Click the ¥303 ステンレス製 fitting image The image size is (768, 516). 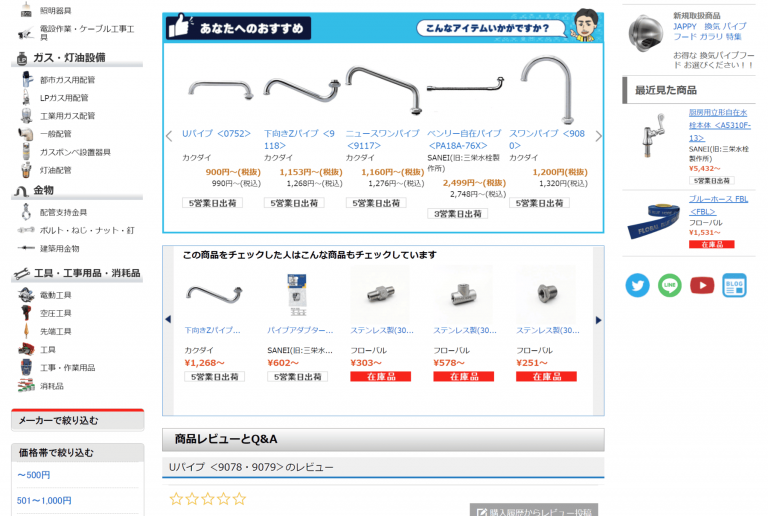click(x=380, y=294)
